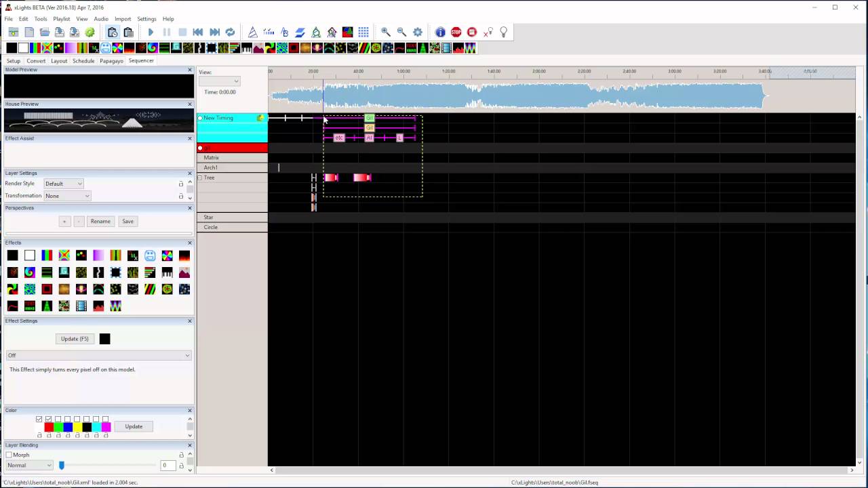
Task: Select the white On effect in Effects panel
Action: 30,256
